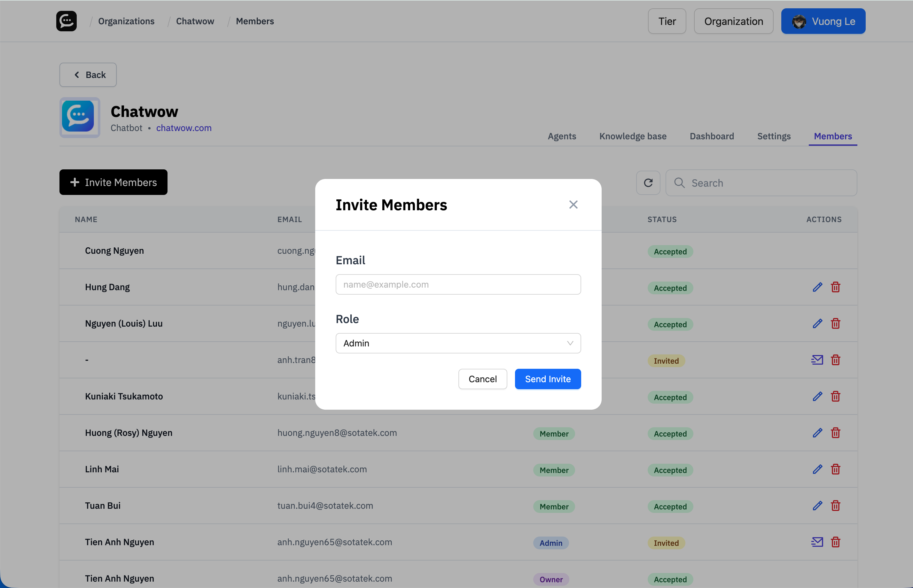Click the Send Invite button
Viewport: 913px width, 588px height.
(x=548, y=379)
